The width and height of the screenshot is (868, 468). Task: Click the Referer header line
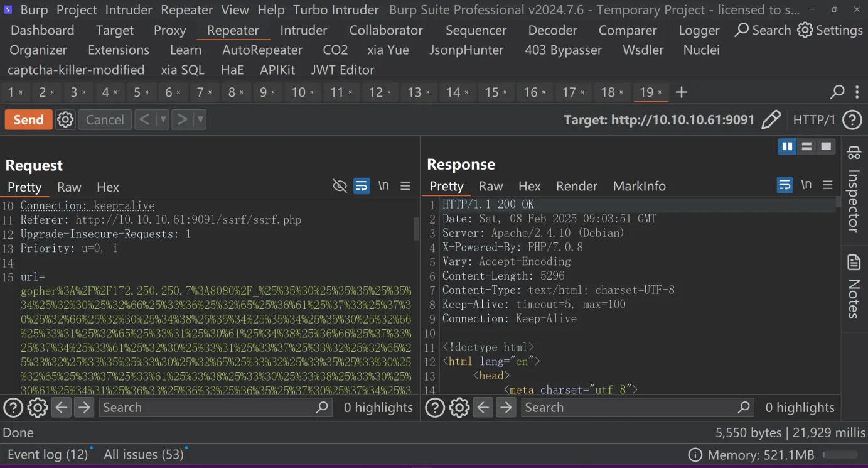pos(161,220)
